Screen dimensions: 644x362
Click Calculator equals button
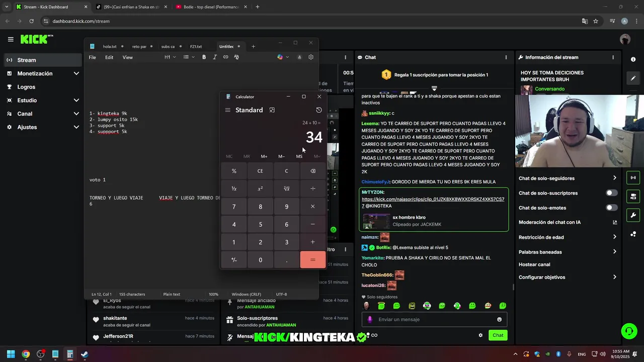(312, 260)
